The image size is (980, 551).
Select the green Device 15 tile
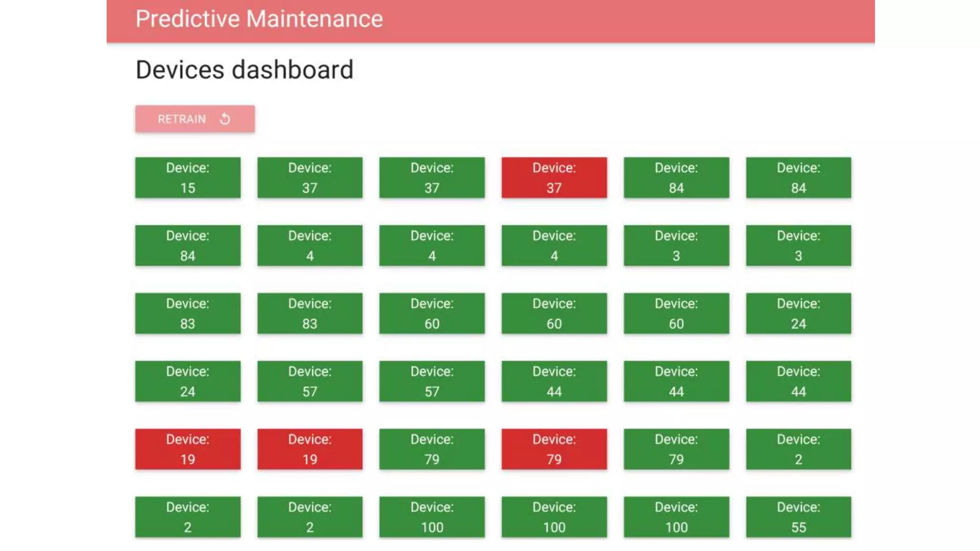click(x=188, y=177)
